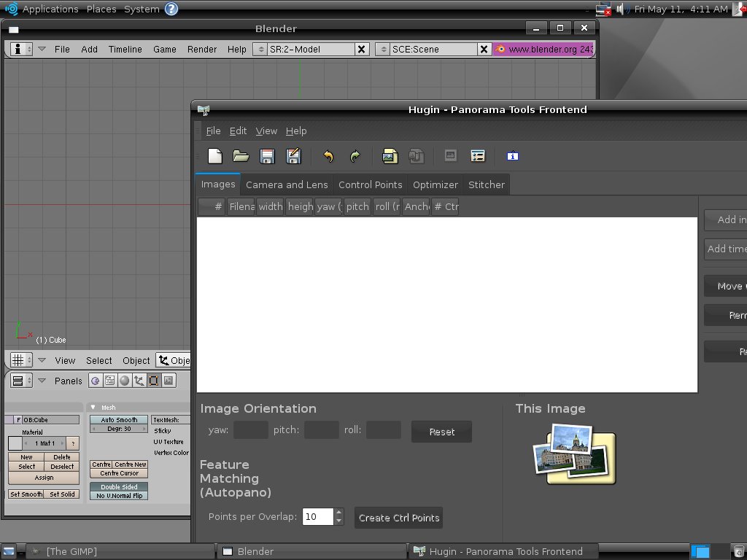This screenshot has height=560, width=747.
Task: Click the Points per Overlap input field
Action: (318, 517)
